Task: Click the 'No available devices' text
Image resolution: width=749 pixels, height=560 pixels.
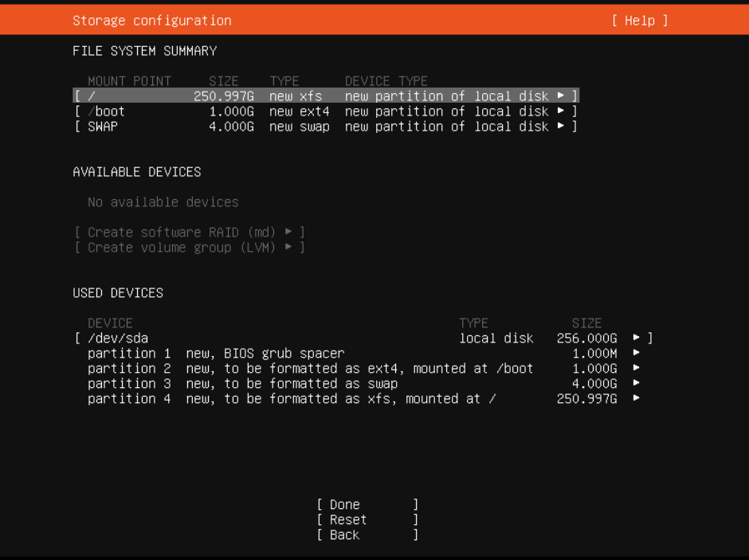Action: coord(163,202)
